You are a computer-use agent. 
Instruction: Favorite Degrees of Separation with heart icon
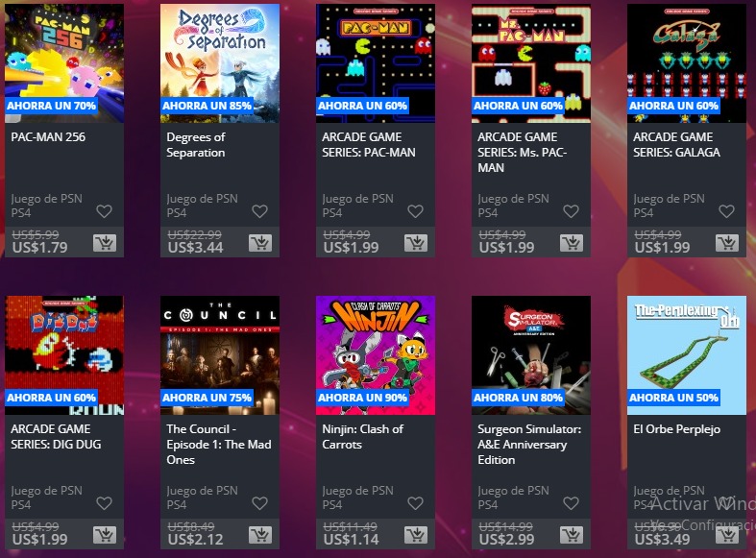click(260, 211)
